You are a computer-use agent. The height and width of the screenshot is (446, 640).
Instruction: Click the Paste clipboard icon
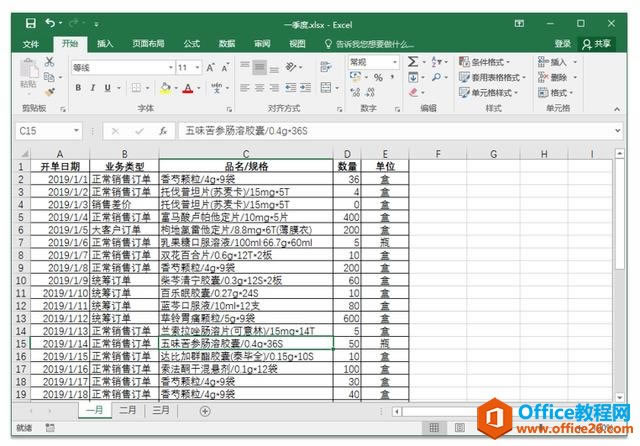click(x=29, y=69)
